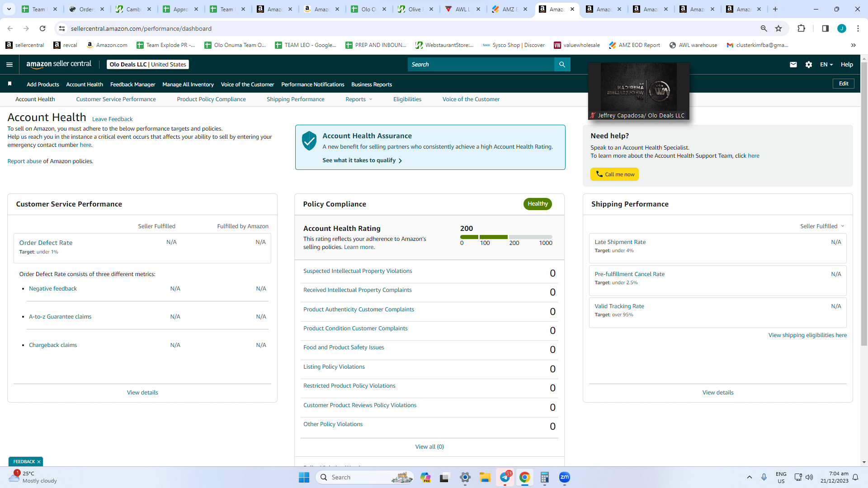
Task: Expand the Reports dropdown in the sub-navigation
Action: point(359,99)
